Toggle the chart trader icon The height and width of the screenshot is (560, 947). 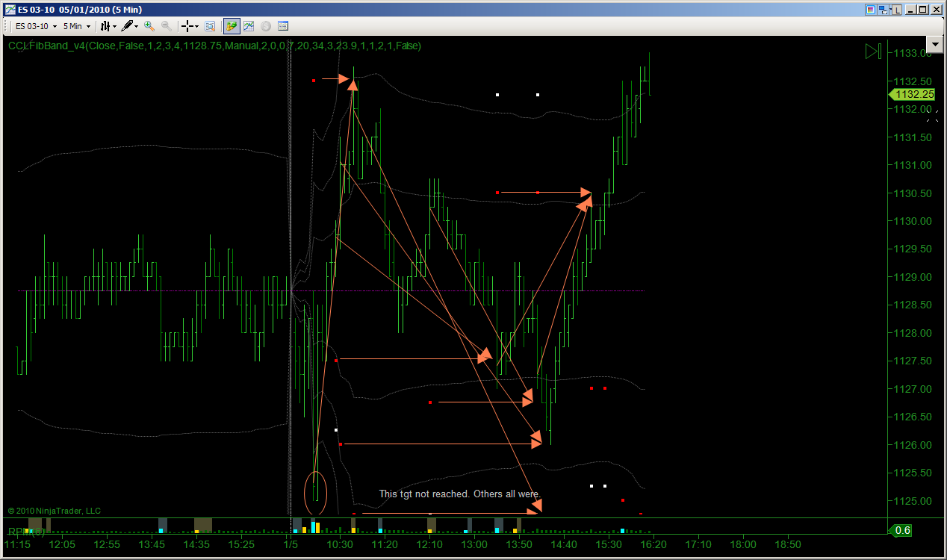pos(232,26)
